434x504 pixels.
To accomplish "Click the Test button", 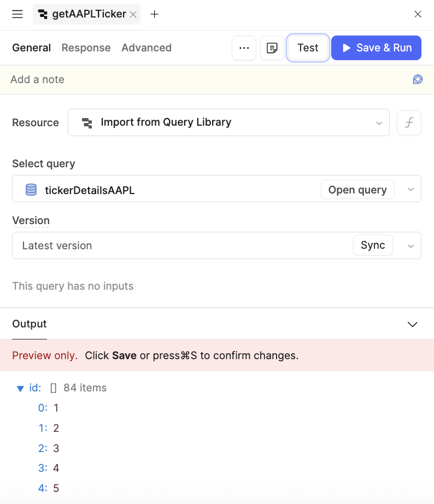I will pos(307,48).
